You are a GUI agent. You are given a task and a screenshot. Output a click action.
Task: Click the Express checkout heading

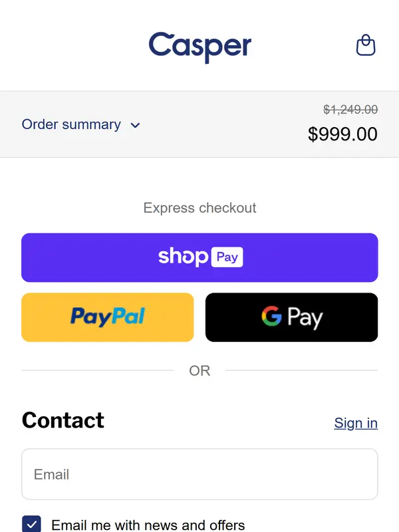click(199, 207)
